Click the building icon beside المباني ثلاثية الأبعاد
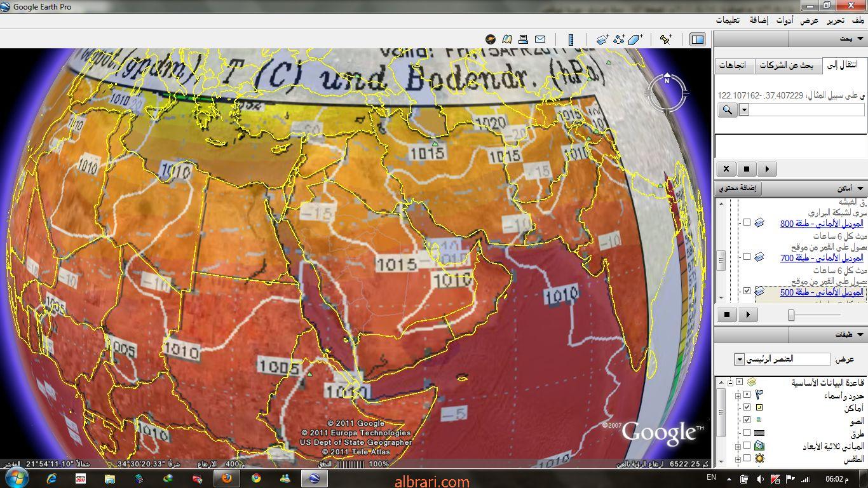Screen dimensions: 868x488 pyautogui.click(x=759, y=446)
